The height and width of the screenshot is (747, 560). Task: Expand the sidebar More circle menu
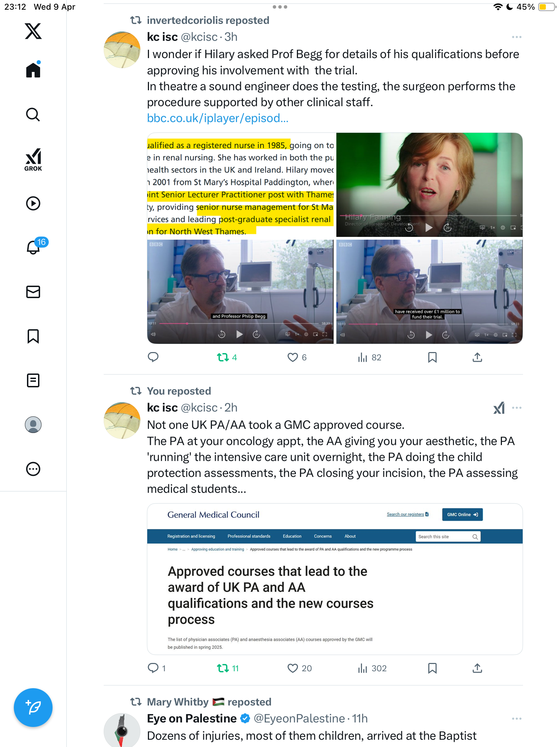[33, 469]
